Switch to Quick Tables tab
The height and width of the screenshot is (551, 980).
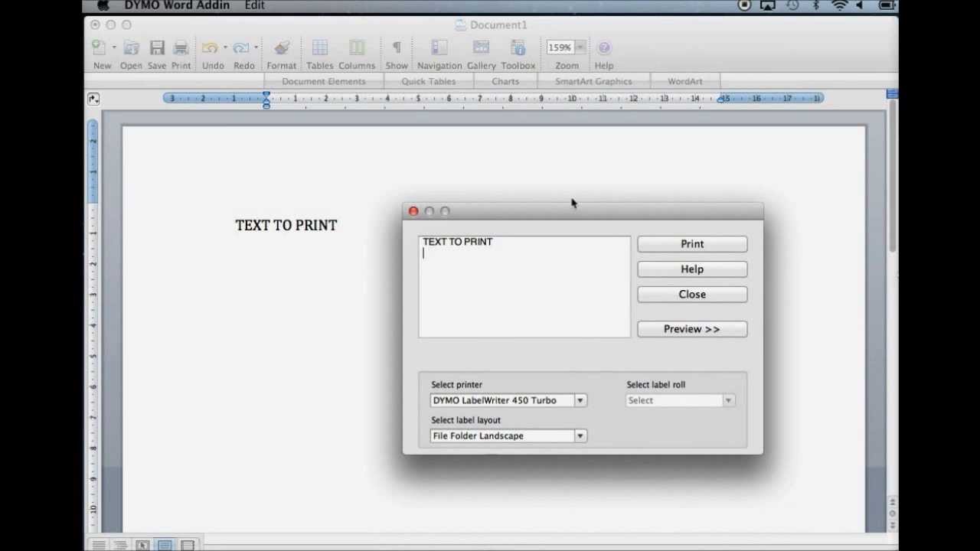[x=429, y=81]
